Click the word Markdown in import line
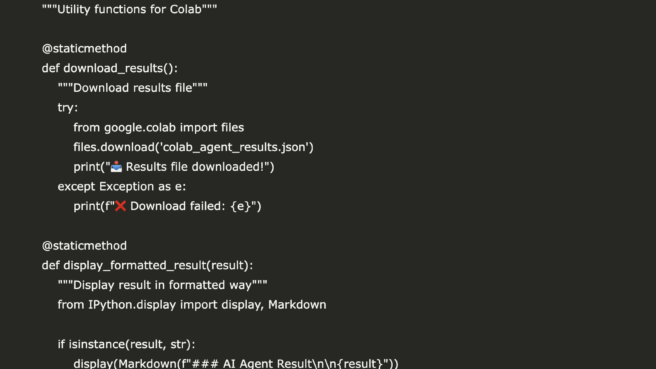 pyautogui.click(x=297, y=305)
